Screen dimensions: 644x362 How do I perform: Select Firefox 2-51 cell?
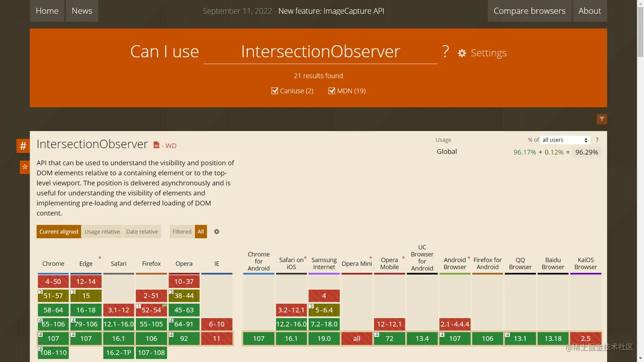151,296
